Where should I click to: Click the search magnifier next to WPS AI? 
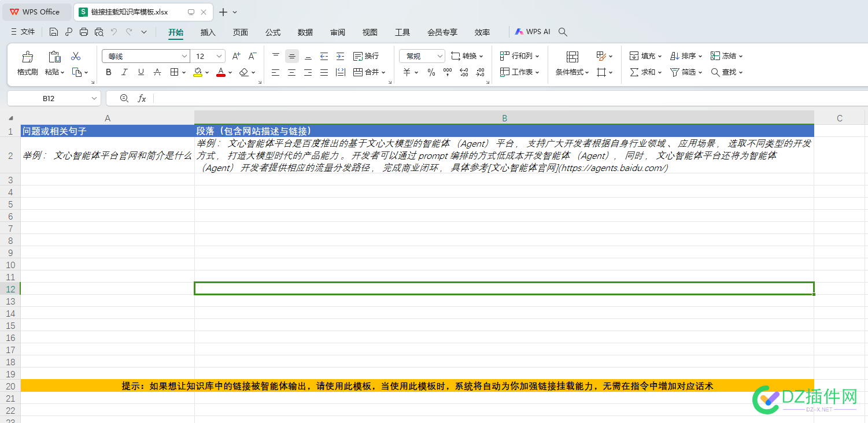[x=563, y=32]
